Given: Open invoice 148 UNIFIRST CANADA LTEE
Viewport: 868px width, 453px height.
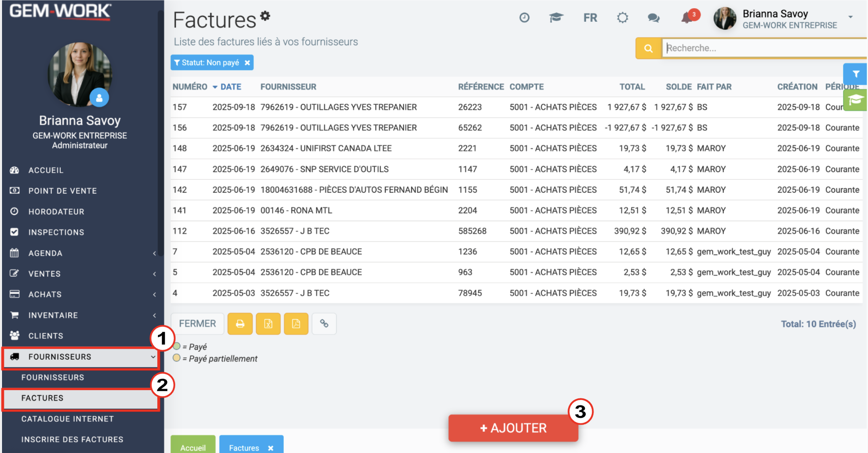Looking at the screenshot, I should coord(517,148).
